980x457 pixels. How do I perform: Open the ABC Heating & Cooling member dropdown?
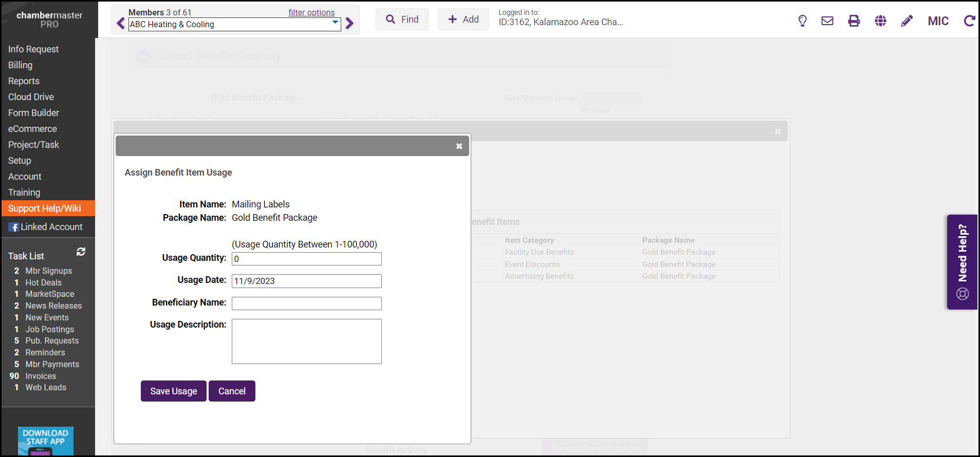point(234,24)
